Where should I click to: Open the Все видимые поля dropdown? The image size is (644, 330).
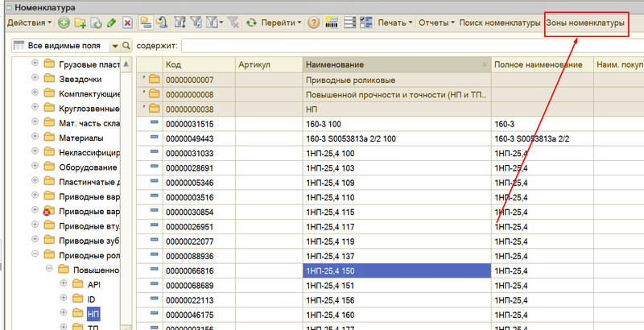click(114, 46)
